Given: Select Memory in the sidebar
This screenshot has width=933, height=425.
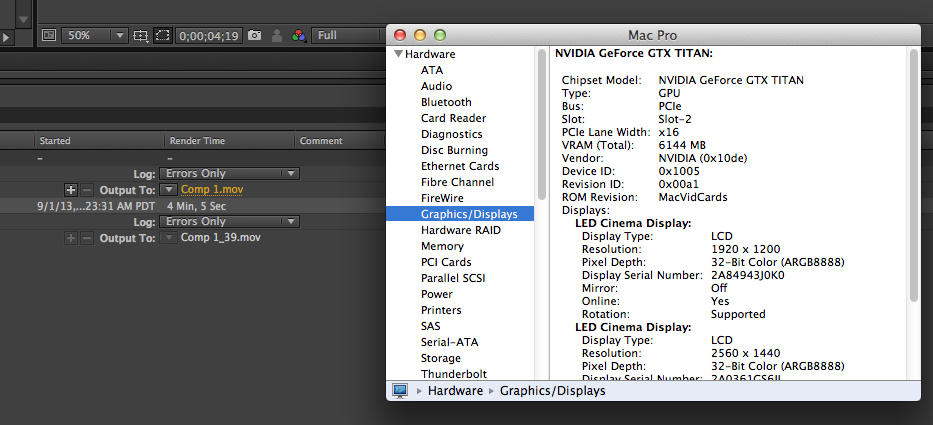Looking at the screenshot, I should click(442, 246).
